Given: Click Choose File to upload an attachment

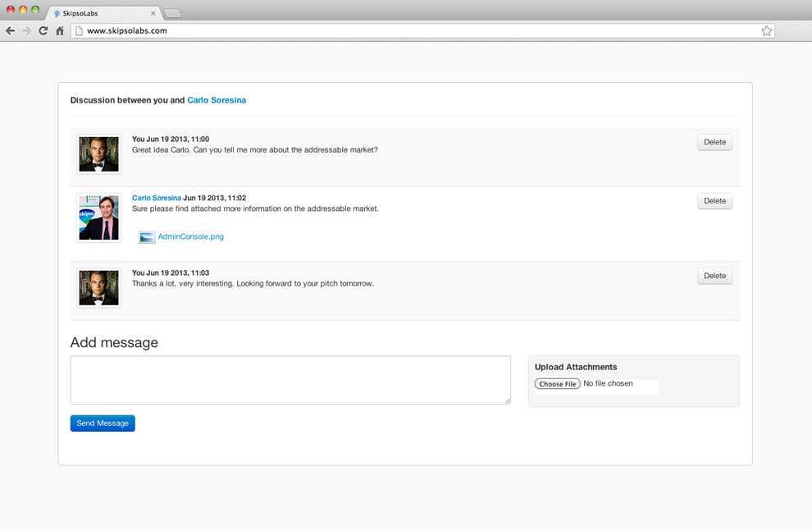Looking at the screenshot, I should 557,384.
